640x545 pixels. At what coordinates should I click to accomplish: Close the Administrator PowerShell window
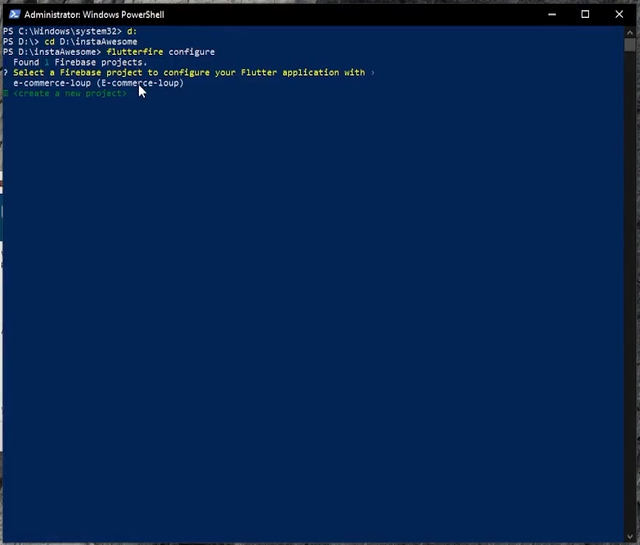point(619,15)
